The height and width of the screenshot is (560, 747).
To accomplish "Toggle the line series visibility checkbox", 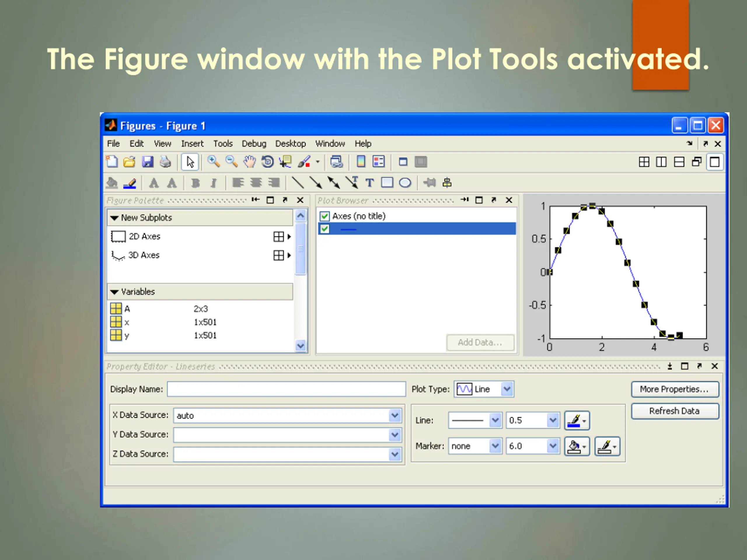I will coord(324,229).
